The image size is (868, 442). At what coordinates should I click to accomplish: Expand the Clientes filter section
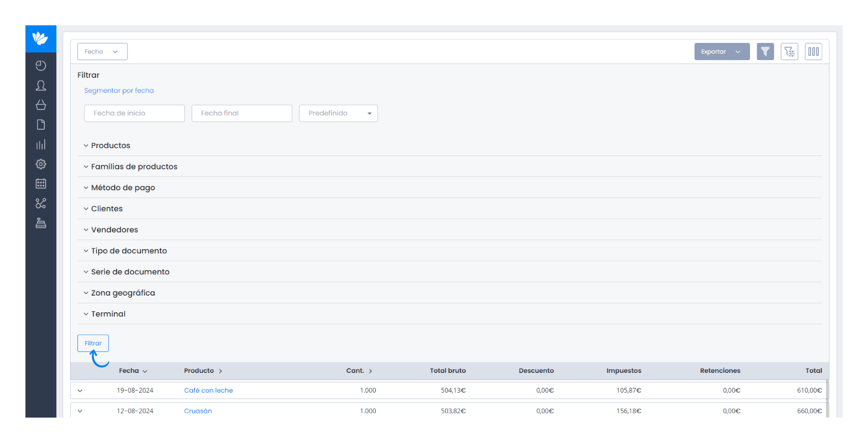pos(449,209)
